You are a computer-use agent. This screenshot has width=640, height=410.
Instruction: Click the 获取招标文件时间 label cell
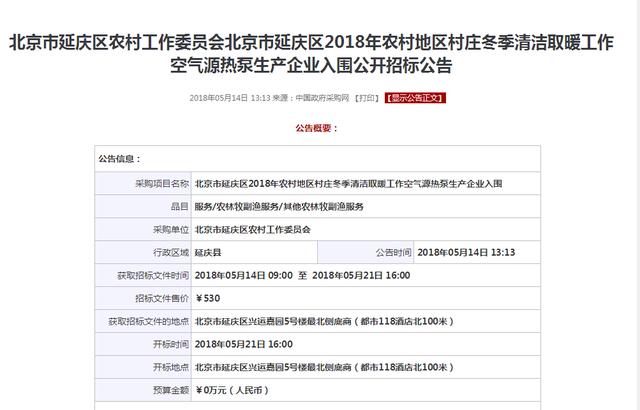pos(143,275)
